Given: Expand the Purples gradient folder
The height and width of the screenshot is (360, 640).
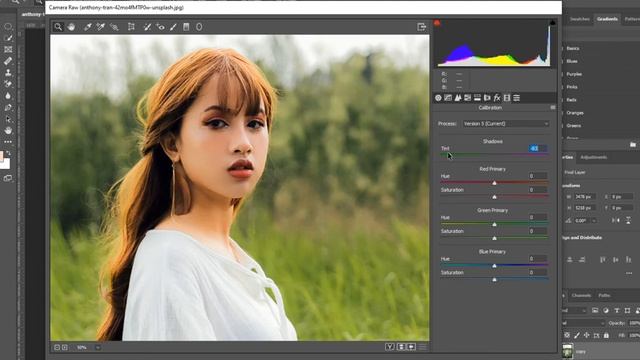Looking at the screenshot, I should click(x=573, y=74).
